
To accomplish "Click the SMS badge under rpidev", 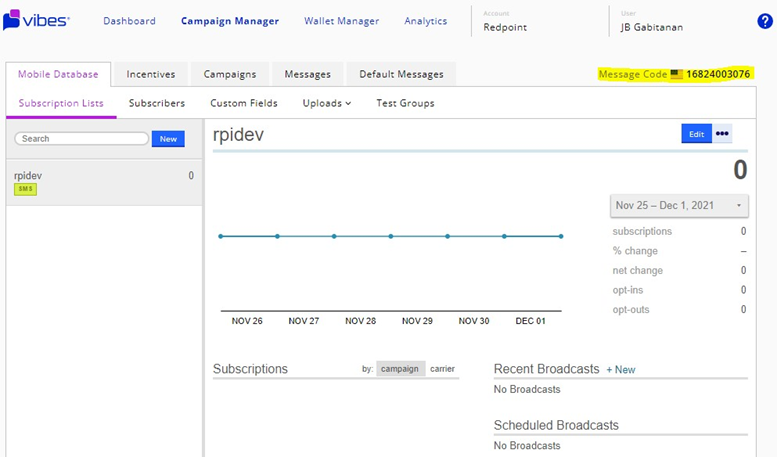I will [25, 189].
